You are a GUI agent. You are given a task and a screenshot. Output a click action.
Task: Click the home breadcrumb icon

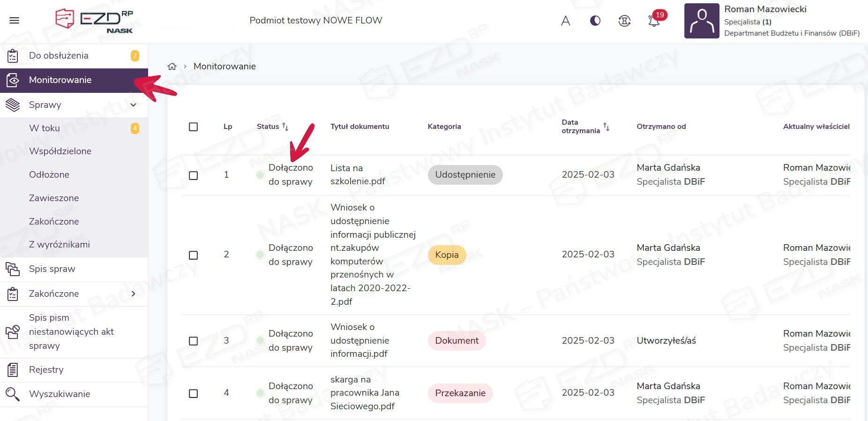172,67
